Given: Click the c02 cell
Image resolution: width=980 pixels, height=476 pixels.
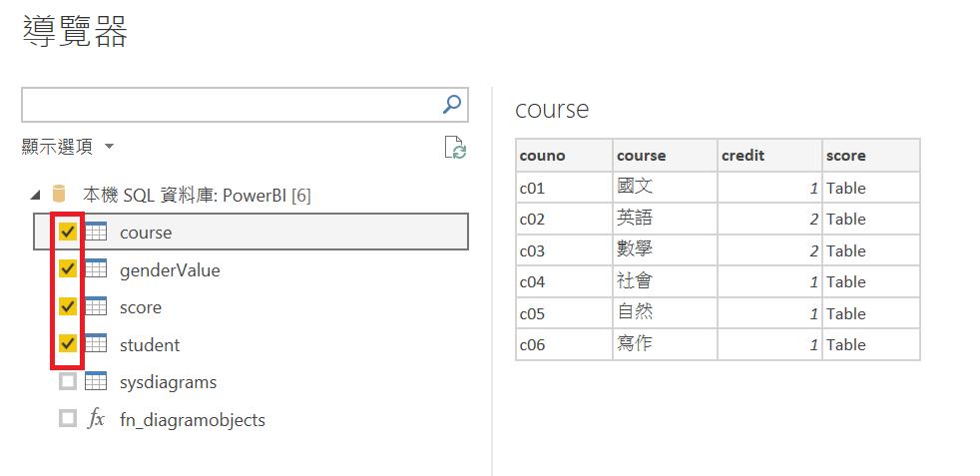Looking at the screenshot, I should 565,219.
